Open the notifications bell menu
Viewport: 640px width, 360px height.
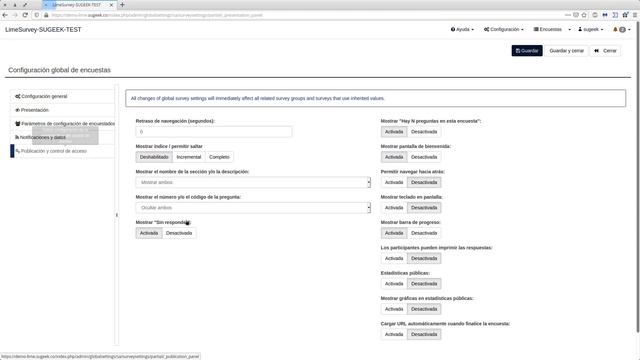tap(622, 29)
